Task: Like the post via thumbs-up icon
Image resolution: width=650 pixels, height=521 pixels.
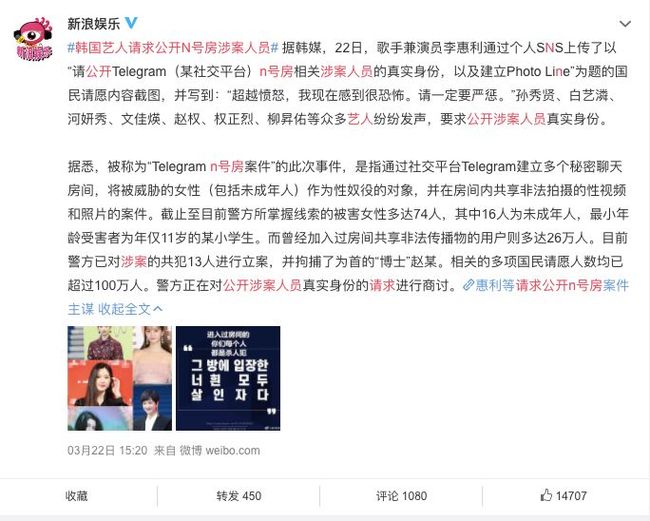Action: click(x=546, y=495)
